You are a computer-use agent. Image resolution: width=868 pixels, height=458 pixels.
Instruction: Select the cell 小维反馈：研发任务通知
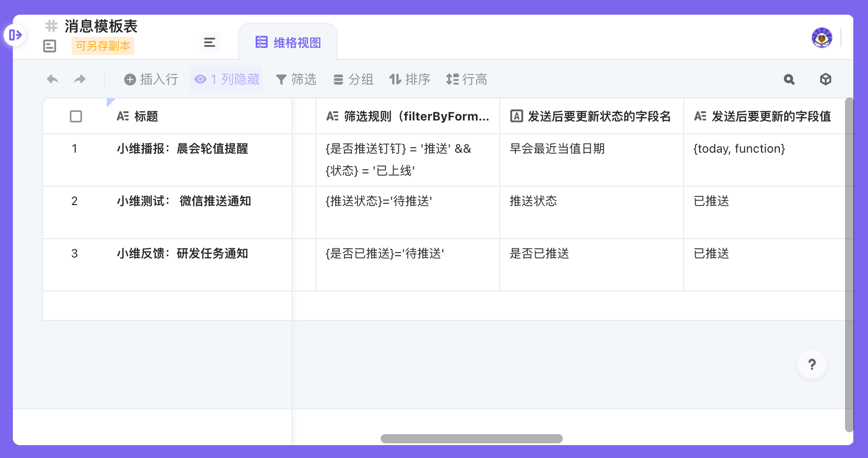coord(199,265)
